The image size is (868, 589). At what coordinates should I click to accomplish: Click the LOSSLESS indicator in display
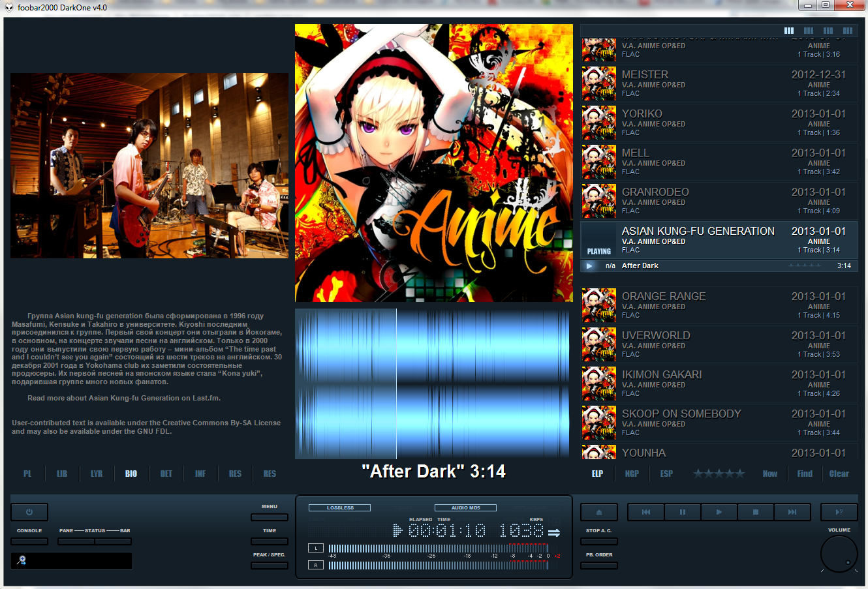[x=339, y=507]
